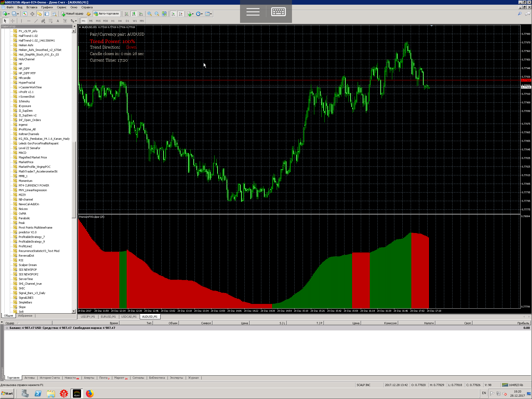Open the MetaEditor yellow book icon
Image resolution: width=532 pixels, height=399 pixels.
pos(89,14)
